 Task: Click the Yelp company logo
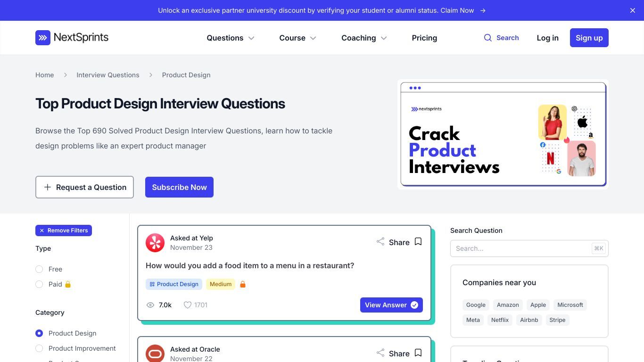pos(155,243)
